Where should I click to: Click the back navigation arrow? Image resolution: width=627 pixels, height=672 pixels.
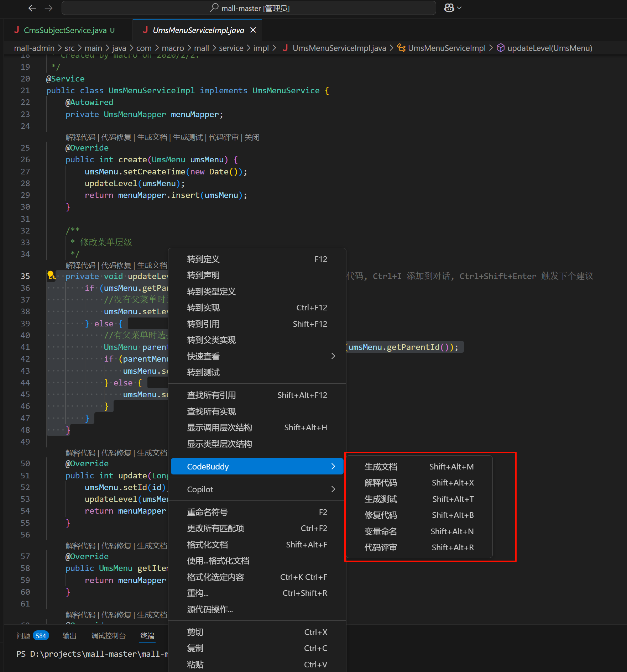32,8
